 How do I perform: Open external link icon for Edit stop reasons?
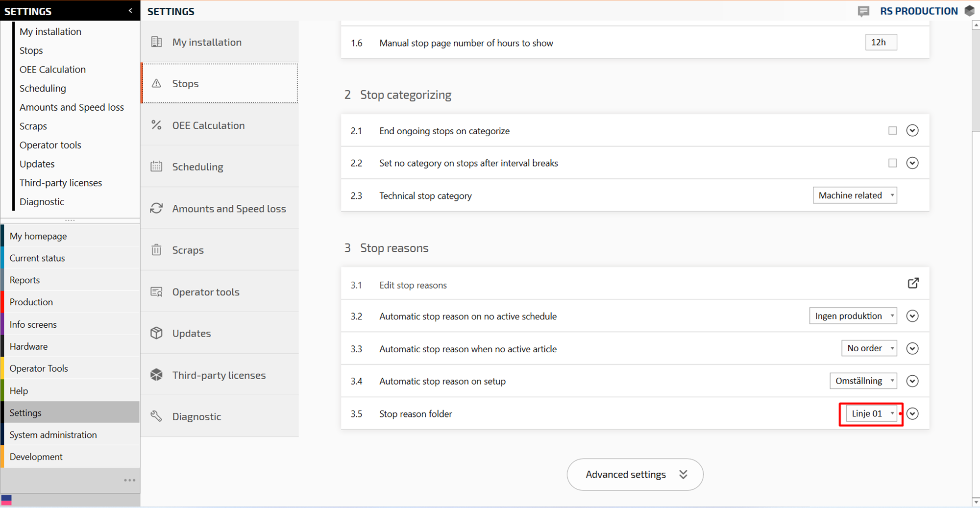[x=913, y=284]
